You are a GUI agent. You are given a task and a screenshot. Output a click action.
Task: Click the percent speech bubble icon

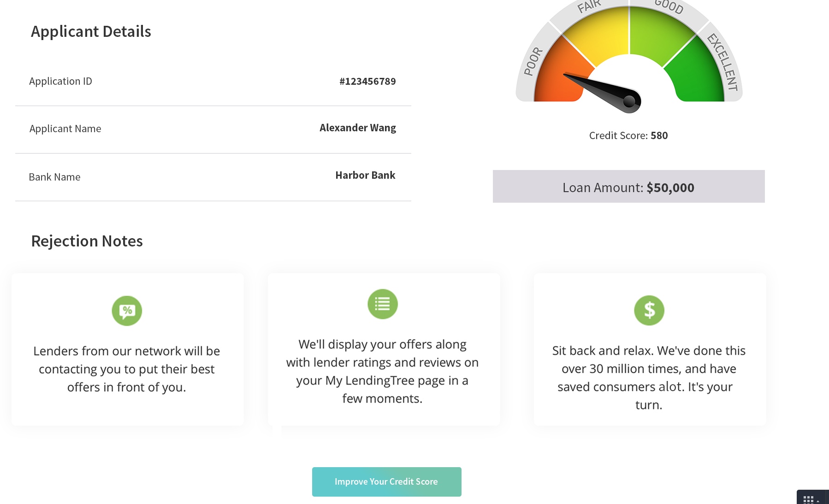pyautogui.click(x=127, y=311)
